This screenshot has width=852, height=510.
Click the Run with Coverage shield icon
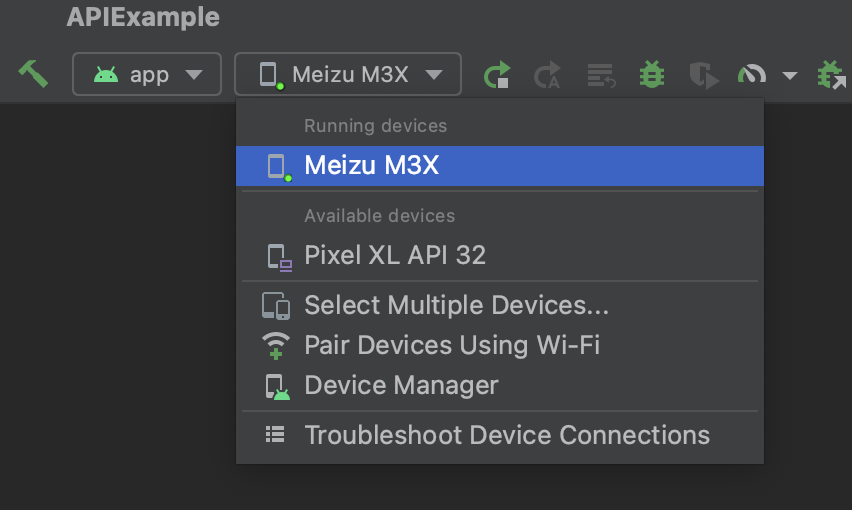(704, 75)
